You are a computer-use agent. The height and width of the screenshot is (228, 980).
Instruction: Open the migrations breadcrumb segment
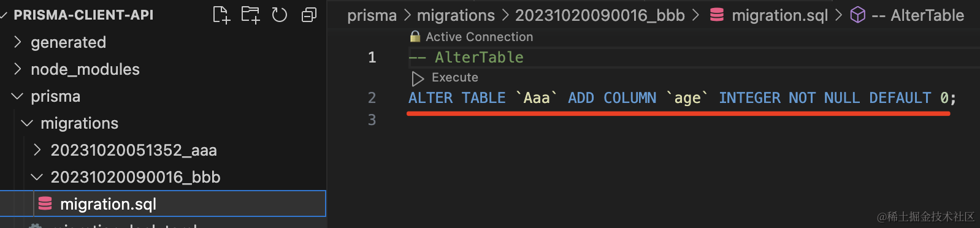pos(456,15)
